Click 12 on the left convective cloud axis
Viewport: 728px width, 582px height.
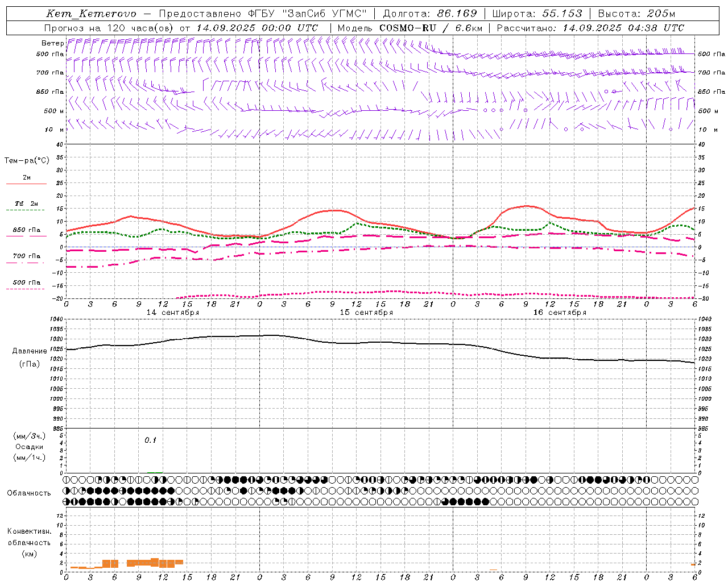pyautogui.click(x=60, y=516)
